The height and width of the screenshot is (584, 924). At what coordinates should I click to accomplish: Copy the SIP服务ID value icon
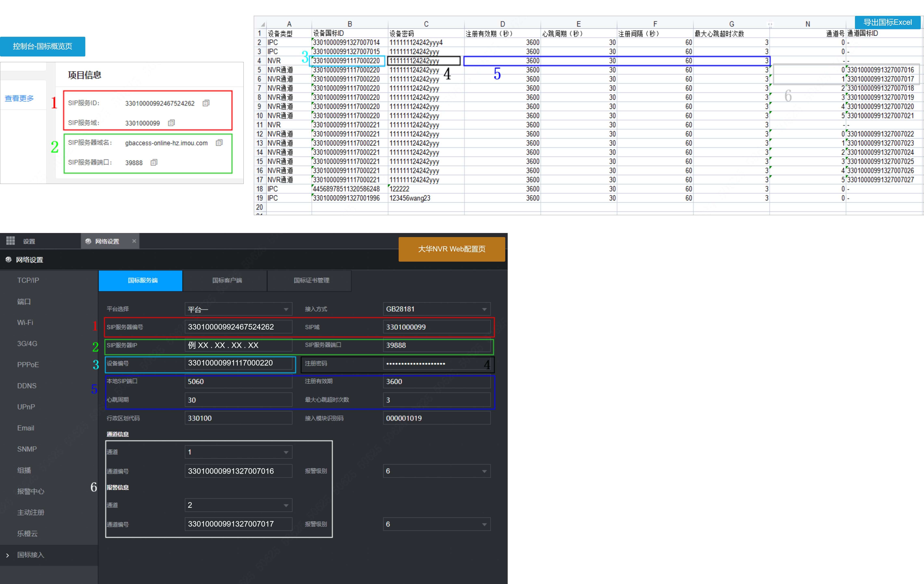206,103
